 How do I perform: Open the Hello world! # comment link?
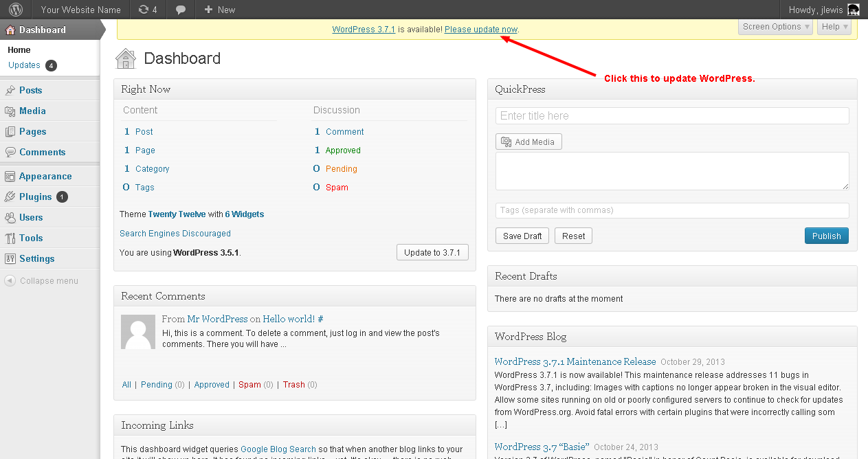coord(293,319)
